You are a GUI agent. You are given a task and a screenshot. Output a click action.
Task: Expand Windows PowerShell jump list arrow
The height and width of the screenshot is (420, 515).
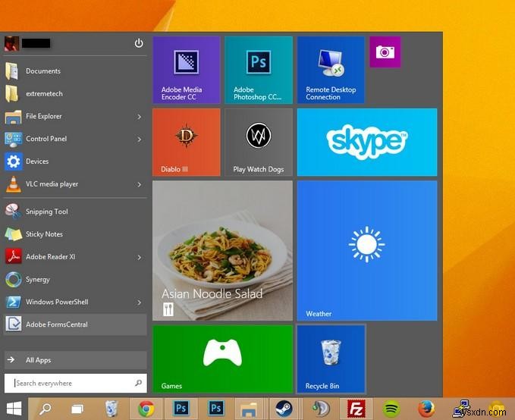(140, 302)
